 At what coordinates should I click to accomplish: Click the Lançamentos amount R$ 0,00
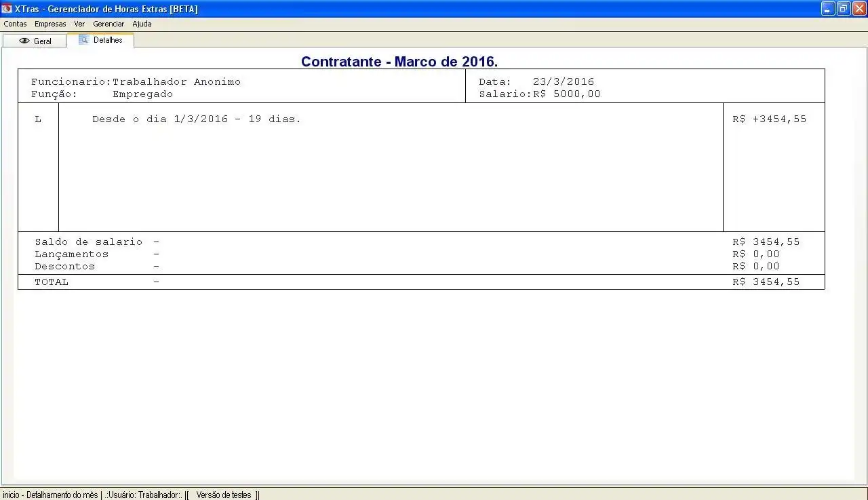click(756, 254)
